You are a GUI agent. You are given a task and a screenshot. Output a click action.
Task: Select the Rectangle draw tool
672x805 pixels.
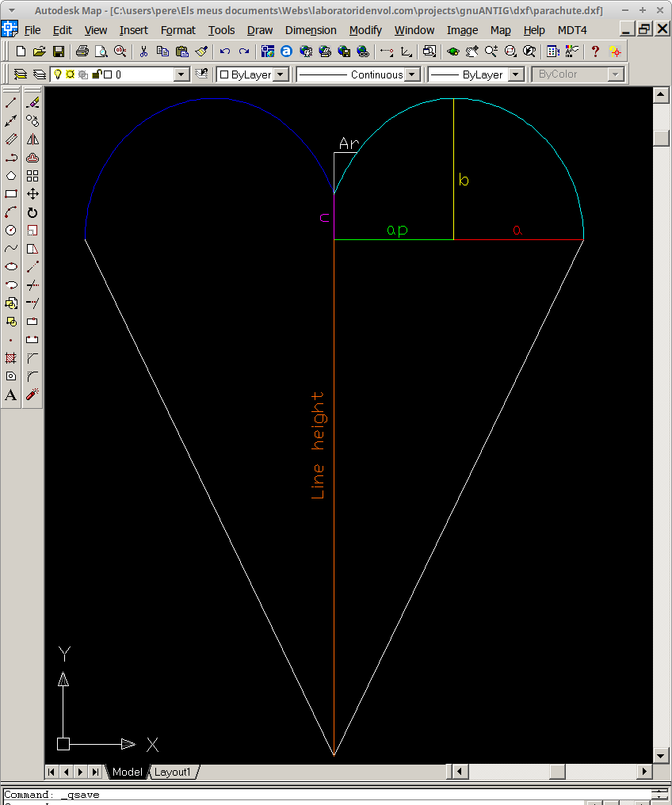coord(11,194)
